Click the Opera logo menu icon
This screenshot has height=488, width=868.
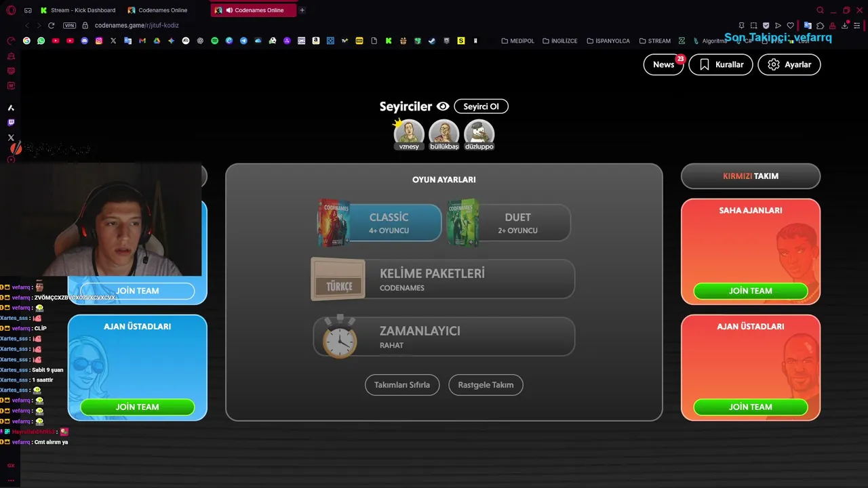coord(11,10)
